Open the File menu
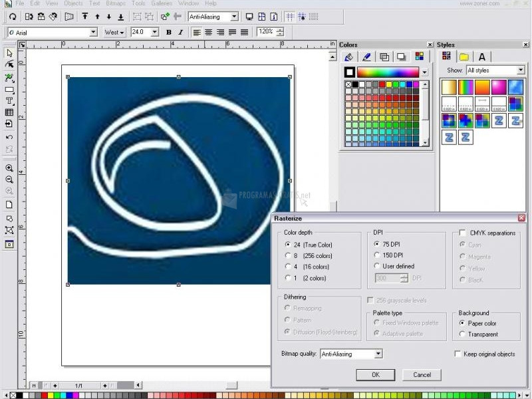The height and width of the screenshot is (399, 532). pyautogui.click(x=20, y=3)
